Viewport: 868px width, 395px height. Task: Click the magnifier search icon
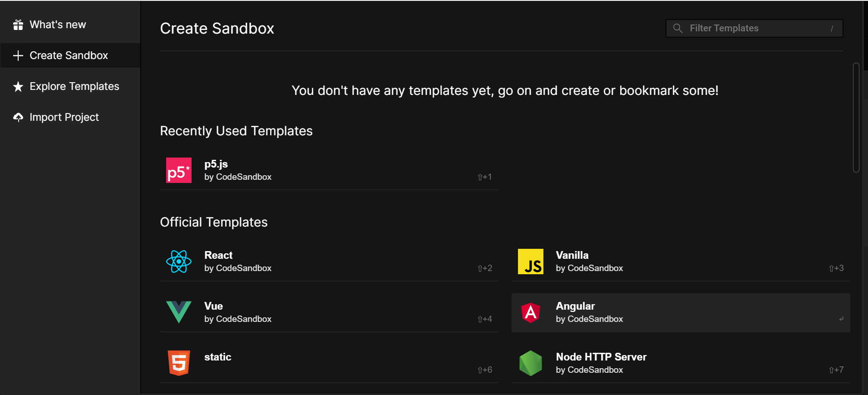point(678,28)
